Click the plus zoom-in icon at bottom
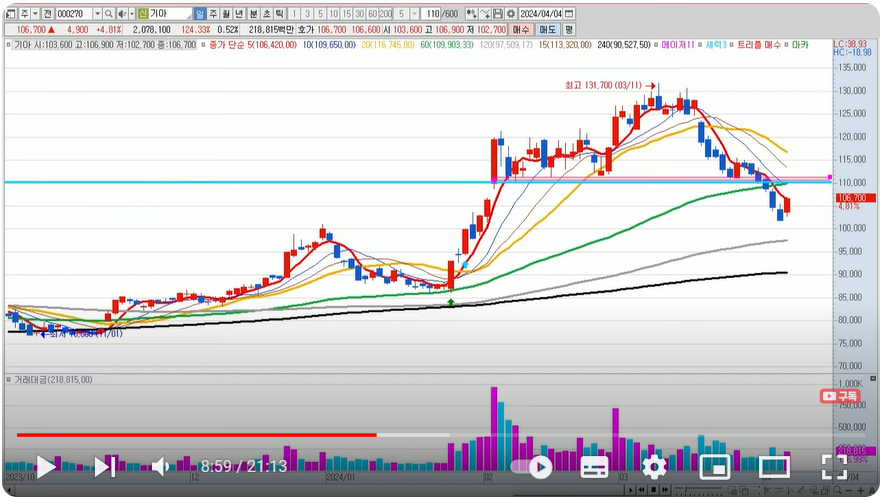The image size is (882, 500). click(x=861, y=490)
